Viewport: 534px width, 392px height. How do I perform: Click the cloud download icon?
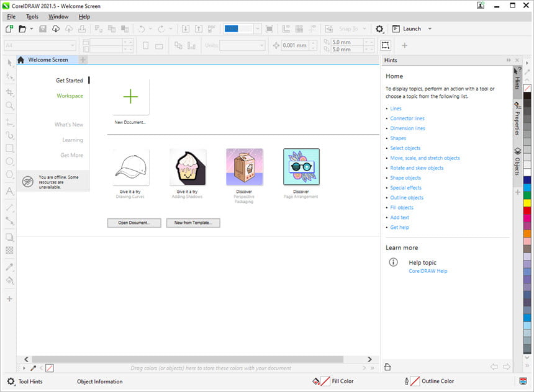click(x=56, y=29)
